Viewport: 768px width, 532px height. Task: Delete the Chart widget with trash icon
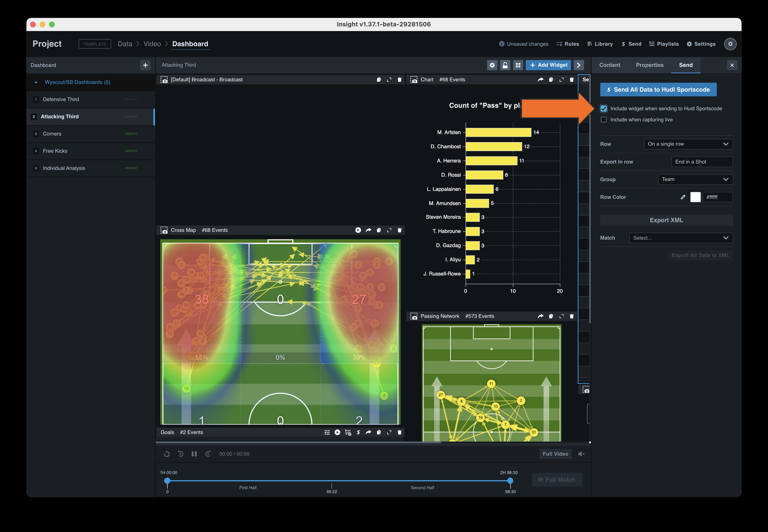coord(572,80)
